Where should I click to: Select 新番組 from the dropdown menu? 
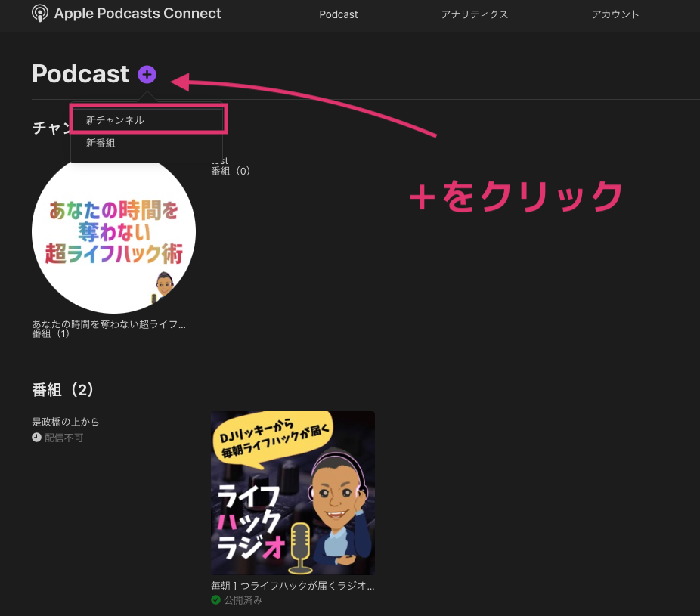147,144
